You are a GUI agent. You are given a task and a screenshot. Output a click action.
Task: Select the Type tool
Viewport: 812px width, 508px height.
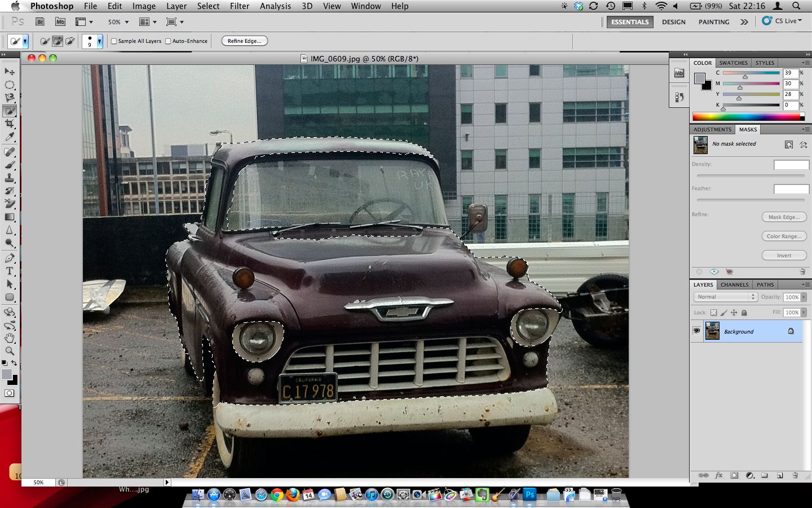click(10, 271)
